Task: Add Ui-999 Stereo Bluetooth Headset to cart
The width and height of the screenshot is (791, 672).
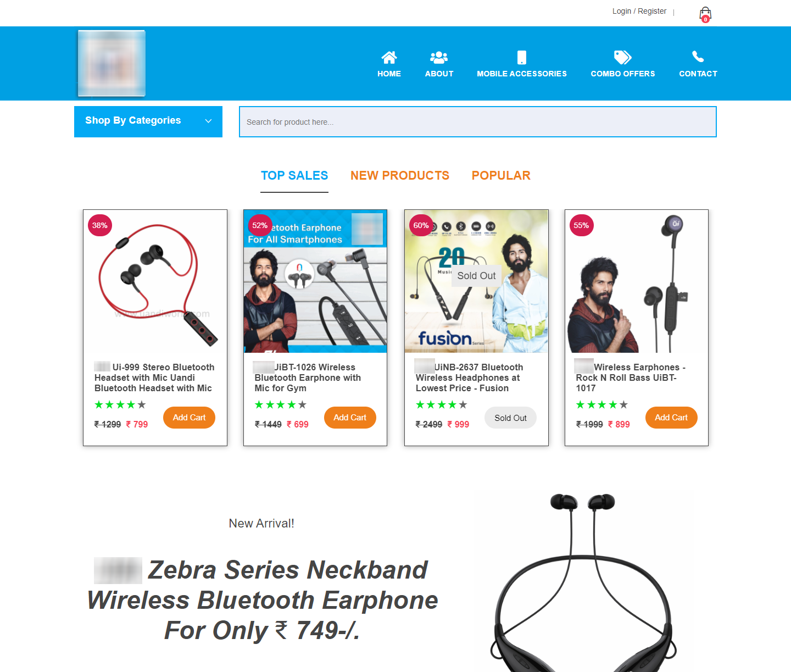Action: pos(189,418)
